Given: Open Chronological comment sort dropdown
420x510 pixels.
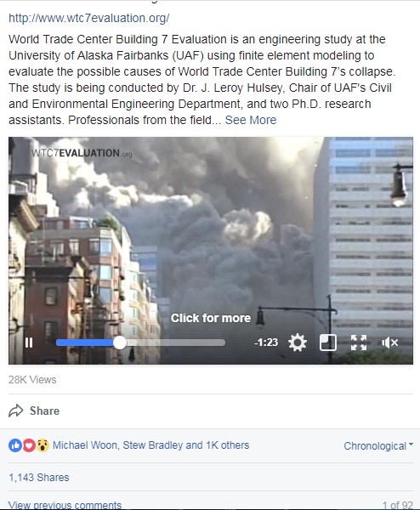Looking at the screenshot, I should (378, 445).
